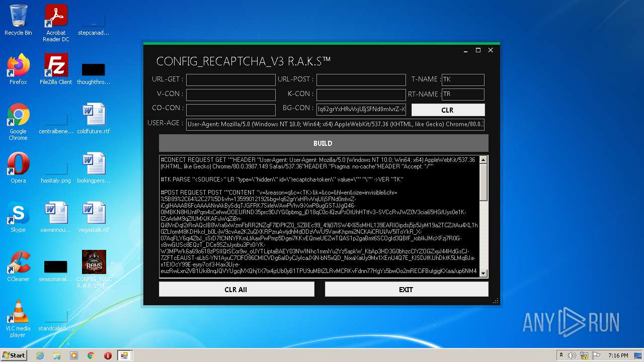Click output scrollbar down arrow
Screen dimensions: 644x362
pos(484,274)
